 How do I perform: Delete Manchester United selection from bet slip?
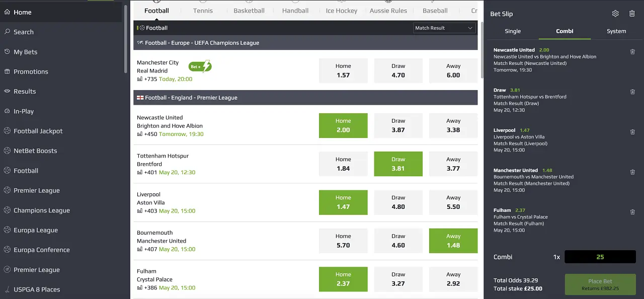click(632, 172)
